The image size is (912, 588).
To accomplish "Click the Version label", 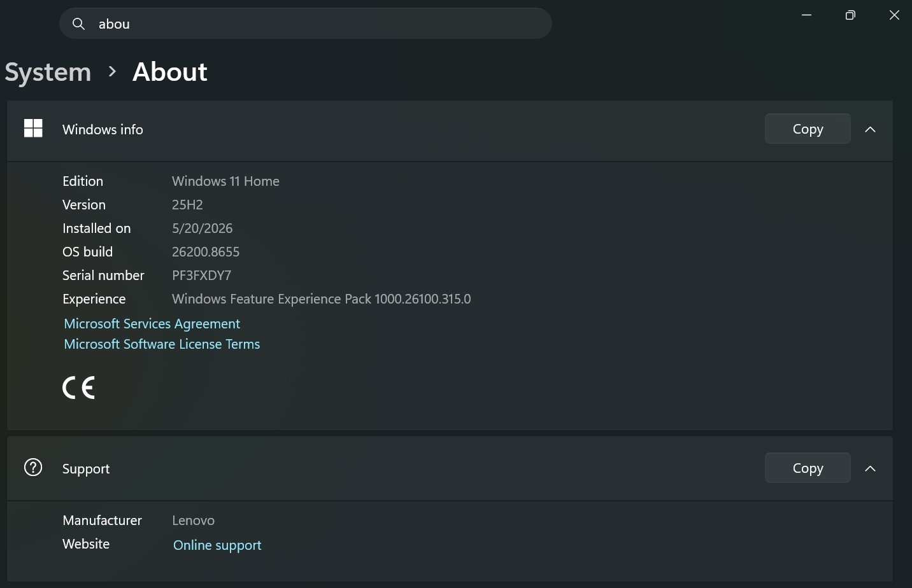I will click(84, 205).
